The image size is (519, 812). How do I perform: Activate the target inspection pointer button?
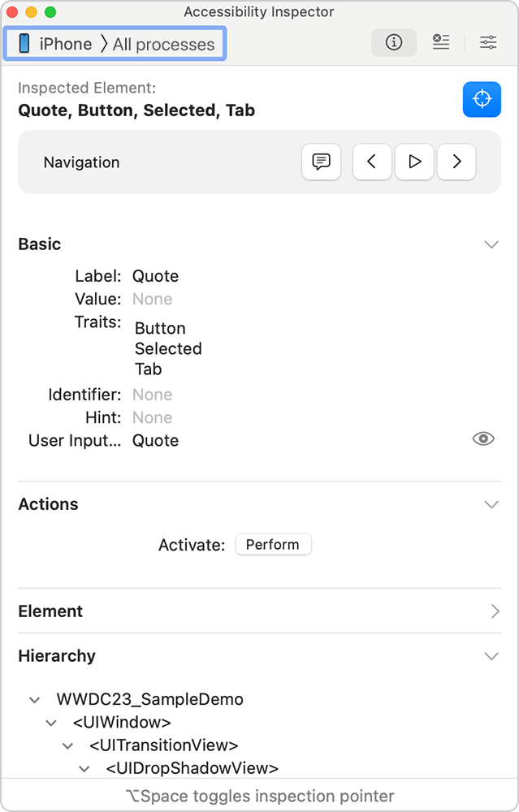(x=482, y=99)
